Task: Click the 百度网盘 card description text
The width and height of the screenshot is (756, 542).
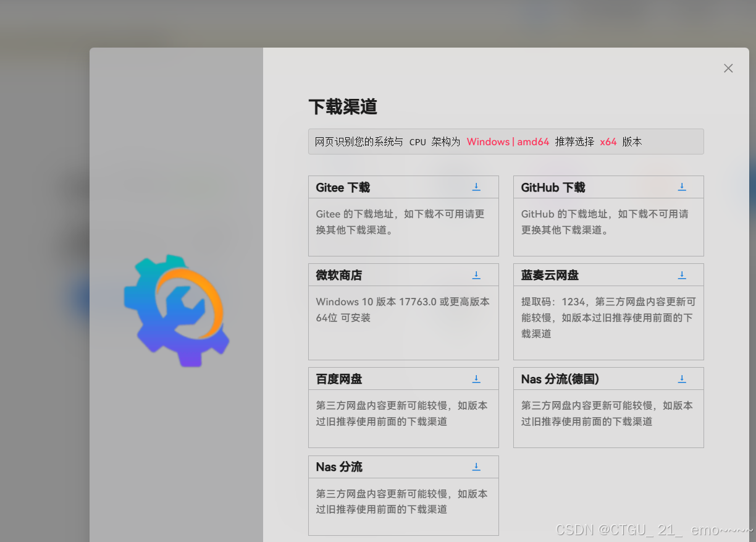Action: point(401,413)
